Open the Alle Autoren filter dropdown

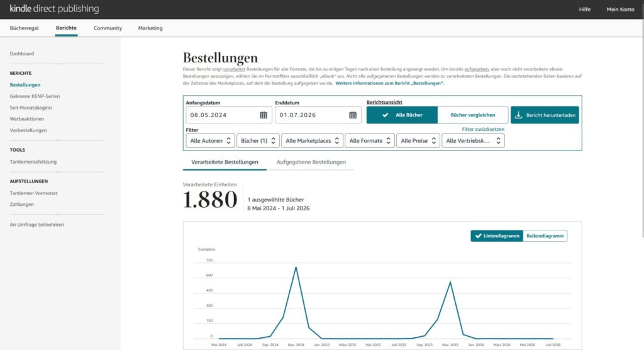pos(210,140)
